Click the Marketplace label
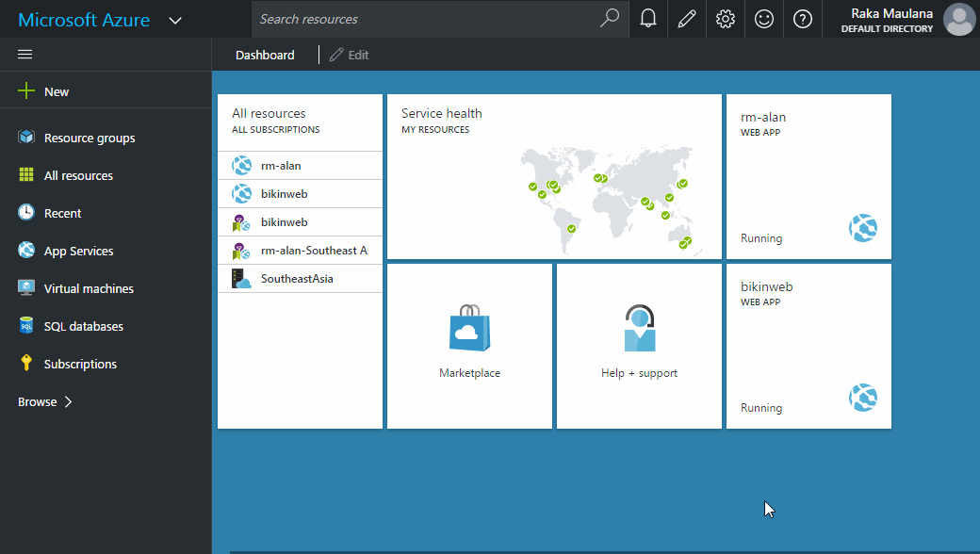Screen dimensions: 980x554 tap(469, 373)
